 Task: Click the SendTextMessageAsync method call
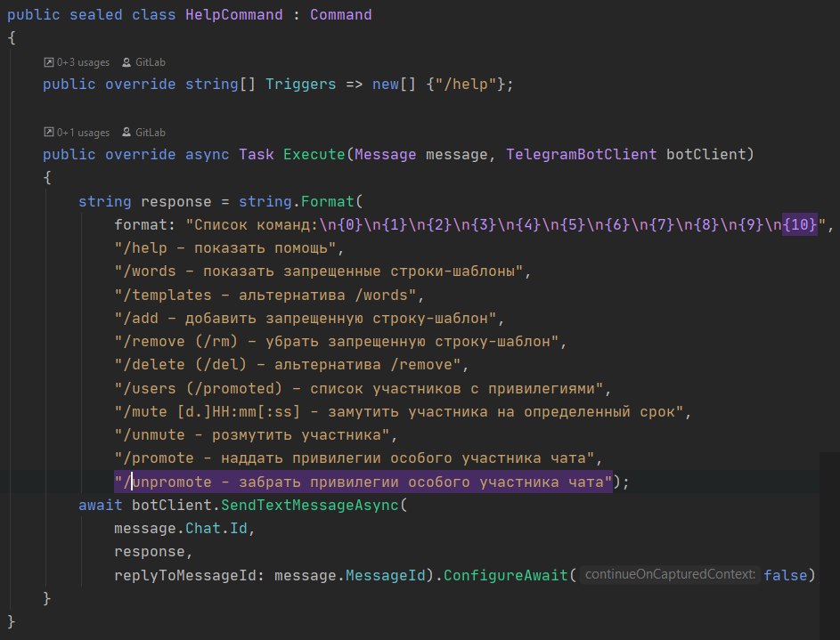(x=310, y=506)
